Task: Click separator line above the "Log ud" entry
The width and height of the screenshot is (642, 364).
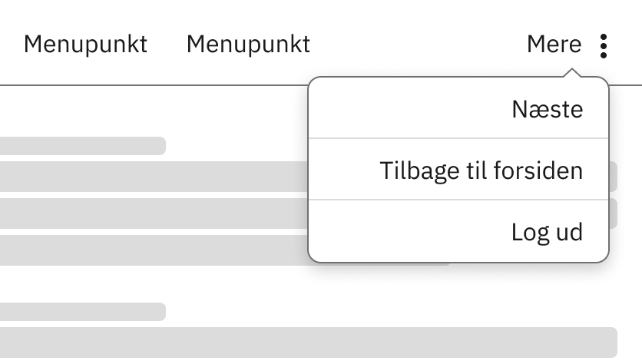Action: [458, 200]
